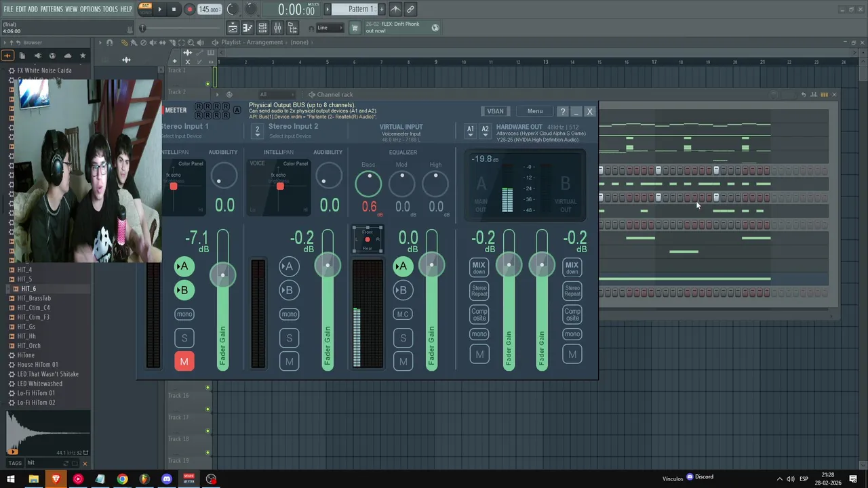Click Voicemeeter icon in taskbar
868x488 pixels.
click(189, 479)
